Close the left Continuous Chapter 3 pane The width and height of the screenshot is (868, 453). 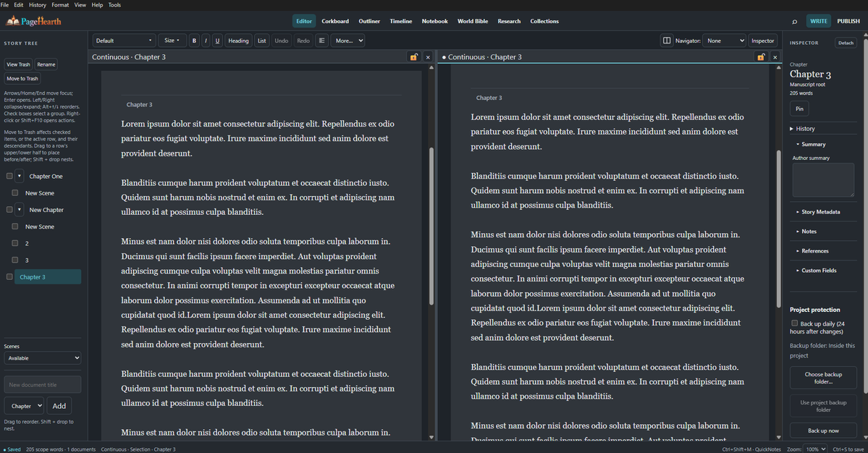pyautogui.click(x=428, y=57)
